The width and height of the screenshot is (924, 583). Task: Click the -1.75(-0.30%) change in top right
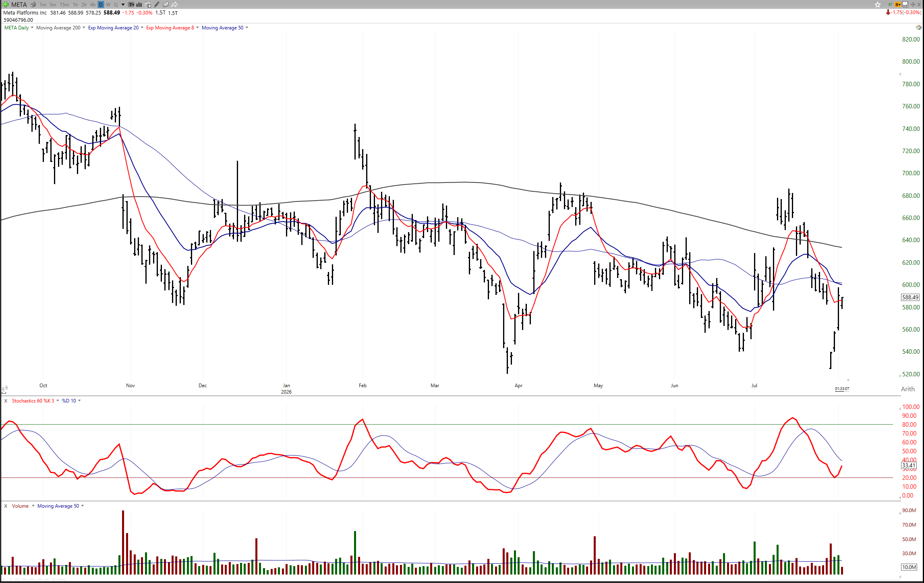click(x=906, y=12)
